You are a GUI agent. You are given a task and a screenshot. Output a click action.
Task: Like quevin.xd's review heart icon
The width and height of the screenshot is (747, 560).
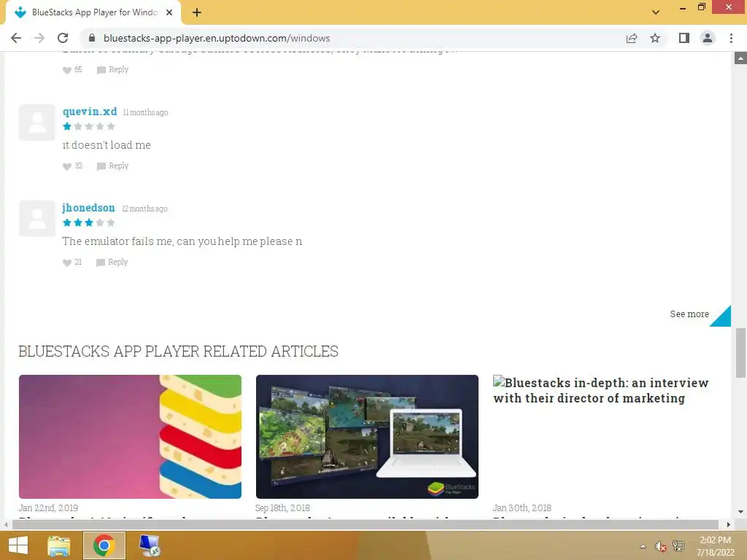tap(67, 166)
